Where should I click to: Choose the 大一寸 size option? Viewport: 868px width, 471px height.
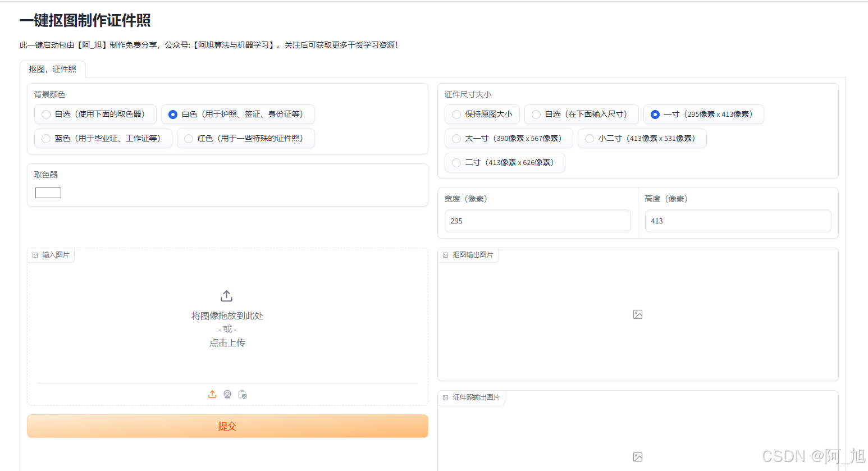456,138
